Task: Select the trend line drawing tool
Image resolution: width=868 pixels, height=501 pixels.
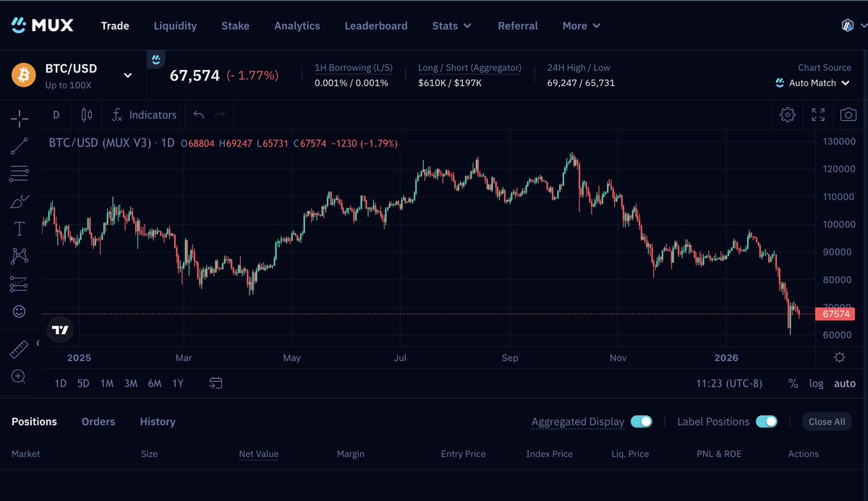Action: 20,146
